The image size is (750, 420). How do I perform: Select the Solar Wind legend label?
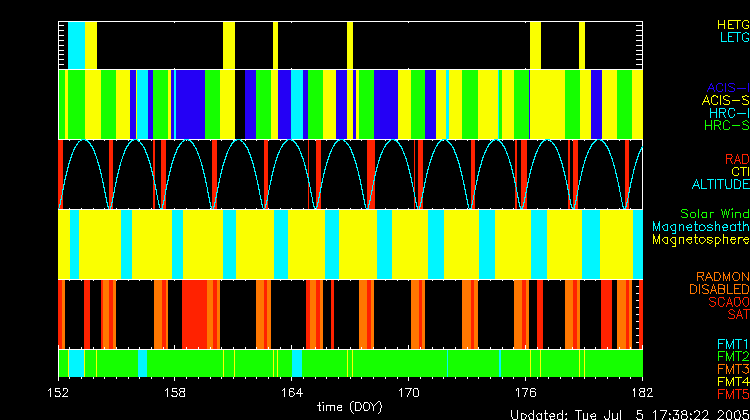714,214
